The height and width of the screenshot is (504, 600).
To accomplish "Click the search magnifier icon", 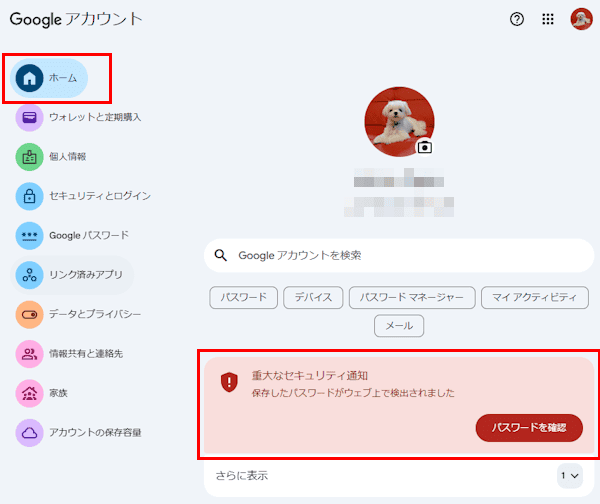I will [220, 255].
